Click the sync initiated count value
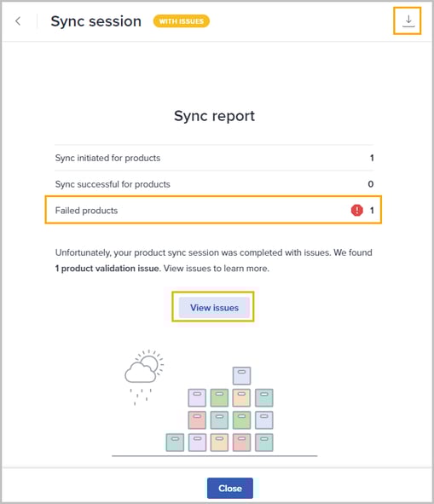This screenshot has height=504, width=434. click(372, 158)
